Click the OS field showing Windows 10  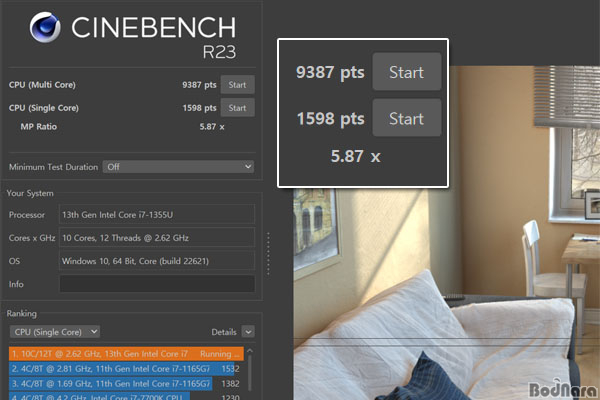(x=157, y=261)
